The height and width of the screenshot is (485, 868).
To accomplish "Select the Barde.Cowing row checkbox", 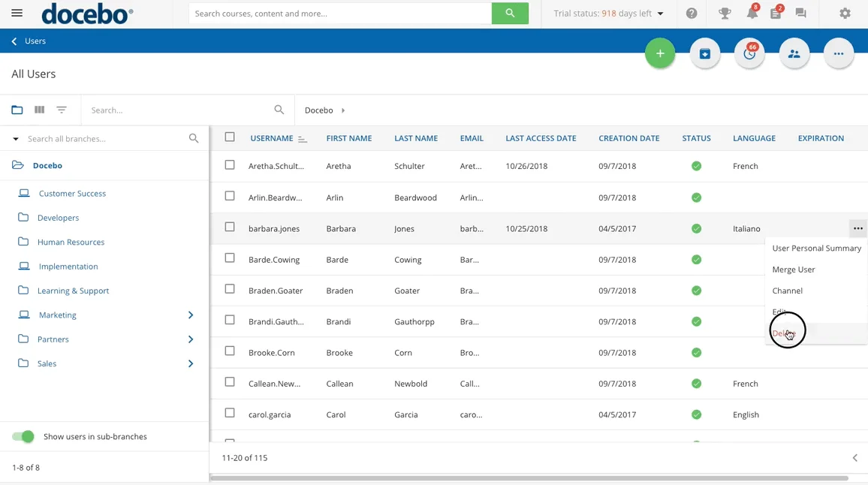I will pos(230,258).
